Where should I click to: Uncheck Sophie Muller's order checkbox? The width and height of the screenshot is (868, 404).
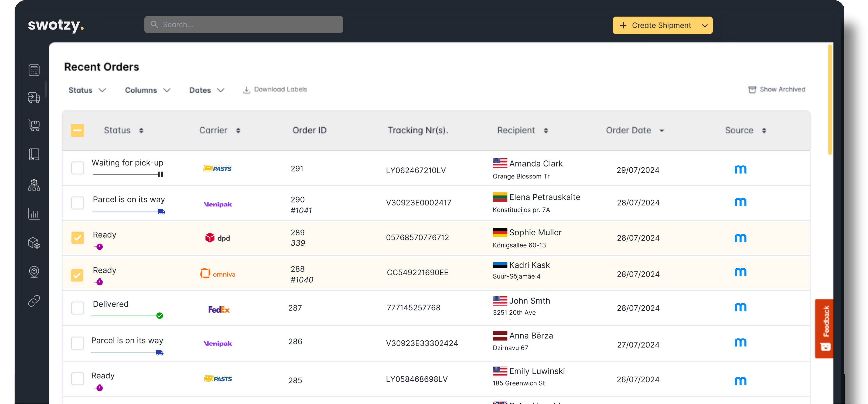(x=78, y=237)
